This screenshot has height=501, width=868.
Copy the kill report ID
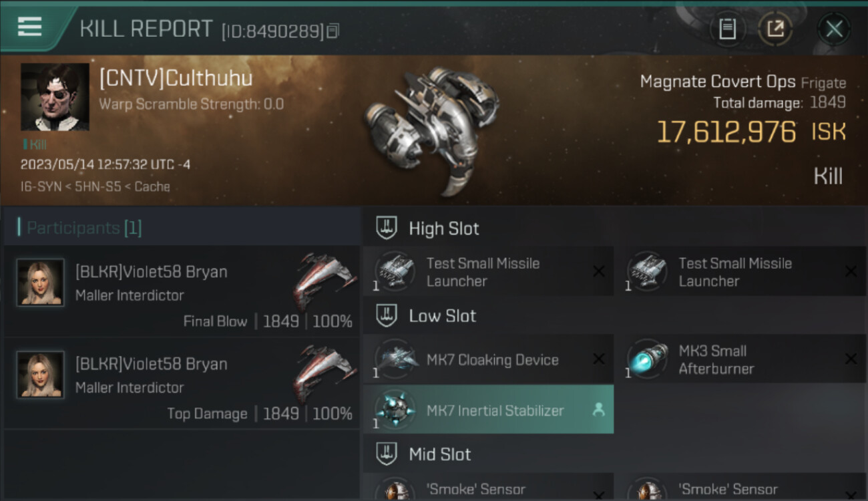click(333, 31)
